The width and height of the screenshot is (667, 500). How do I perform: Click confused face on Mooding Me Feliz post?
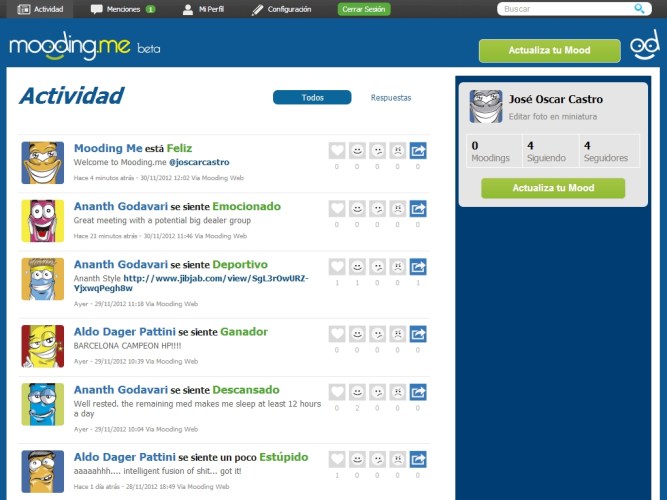[377, 151]
